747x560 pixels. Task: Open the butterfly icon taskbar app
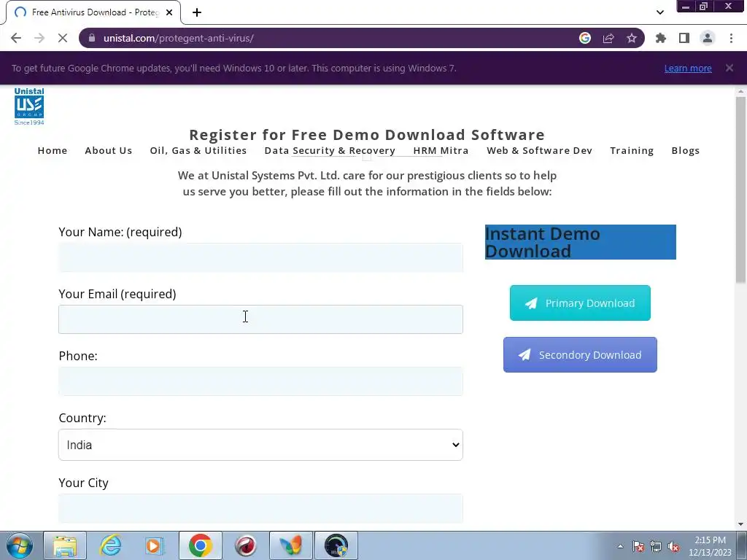point(290,545)
